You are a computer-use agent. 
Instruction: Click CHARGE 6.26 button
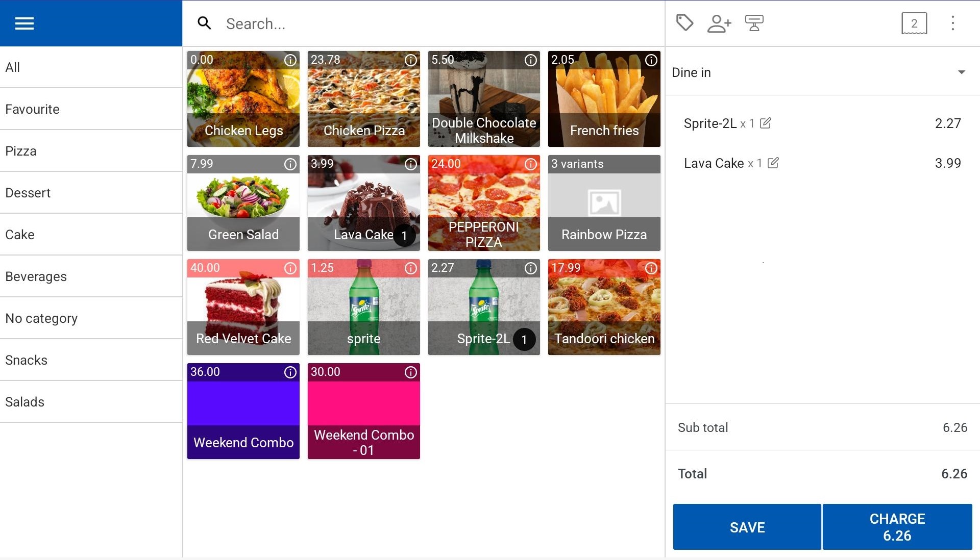(x=897, y=527)
